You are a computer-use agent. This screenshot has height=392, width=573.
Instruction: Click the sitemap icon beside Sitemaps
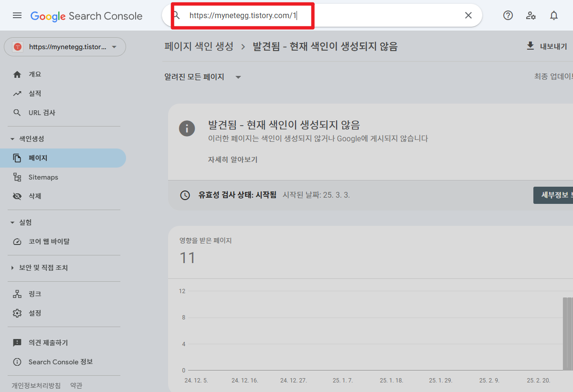(17, 177)
